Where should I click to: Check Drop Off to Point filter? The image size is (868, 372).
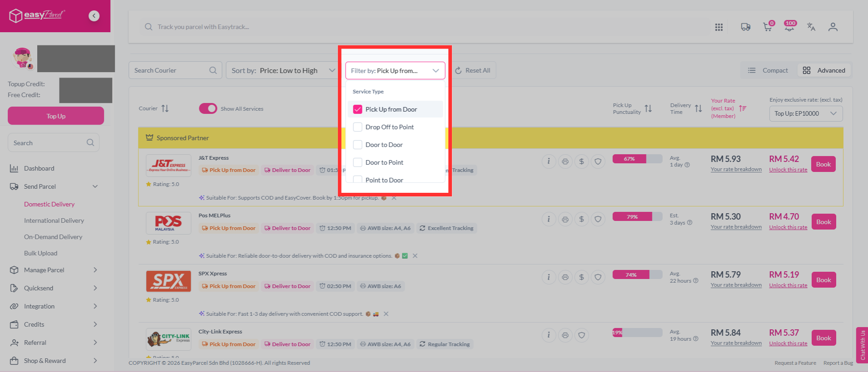(358, 127)
